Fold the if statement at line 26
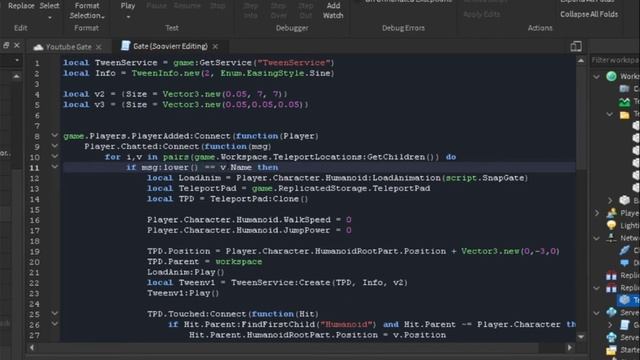Screen dimensions: 640x360 [55, 324]
